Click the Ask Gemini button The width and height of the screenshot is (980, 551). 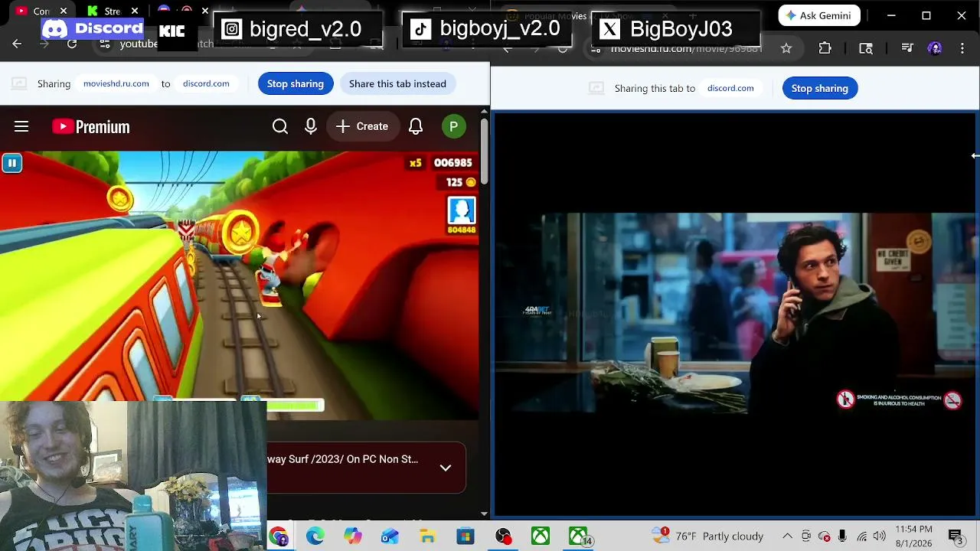819,15
